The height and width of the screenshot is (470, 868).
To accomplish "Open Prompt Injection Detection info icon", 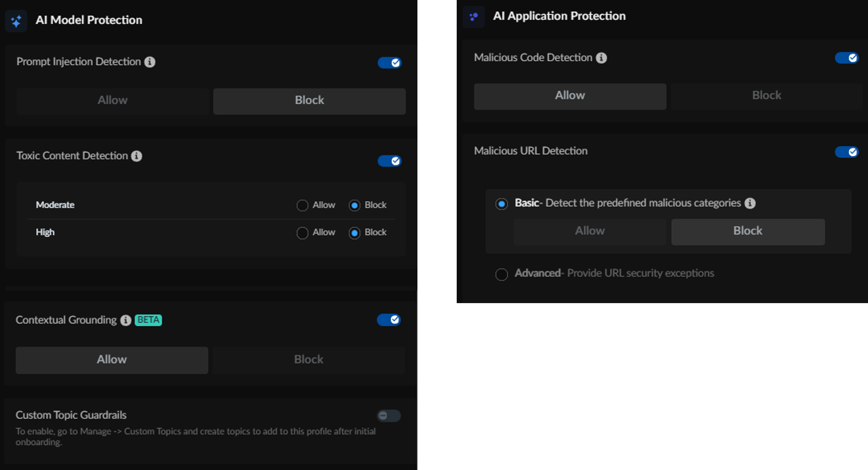I will (150, 62).
